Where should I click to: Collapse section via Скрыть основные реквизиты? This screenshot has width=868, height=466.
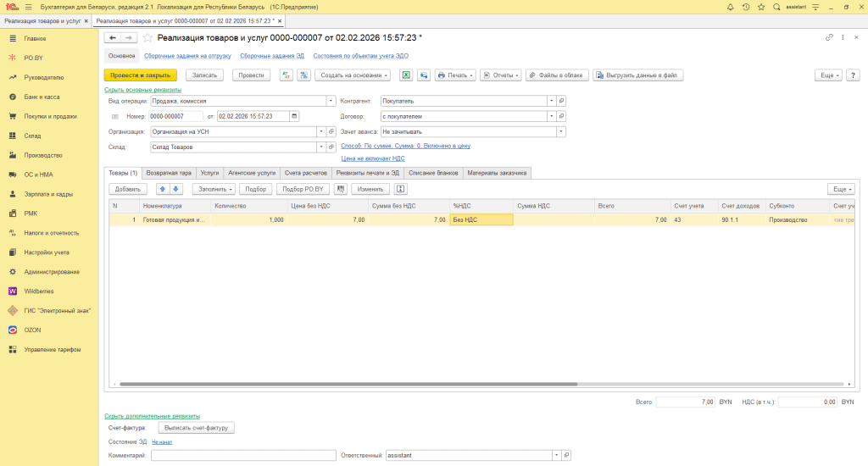pyautogui.click(x=142, y=89)
